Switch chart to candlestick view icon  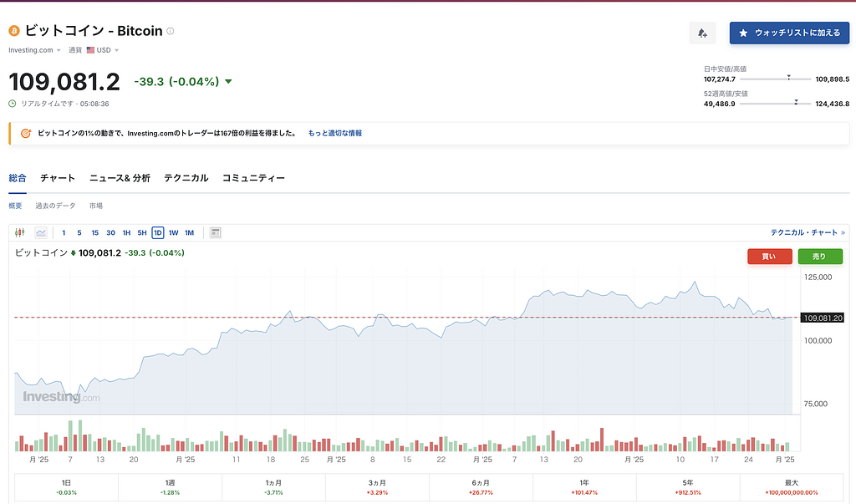[20, 232]
